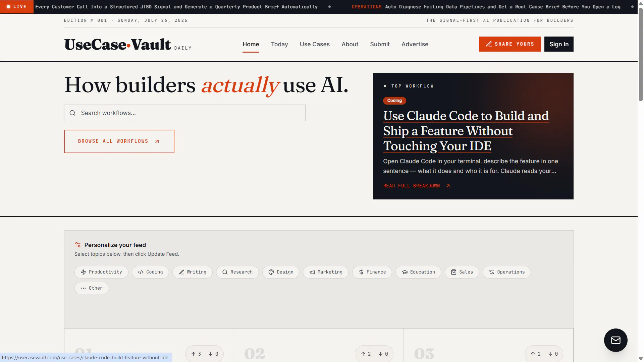Toggle the Finance topic chip
Screen dimensions: 644x362
(x=372, y=272)
